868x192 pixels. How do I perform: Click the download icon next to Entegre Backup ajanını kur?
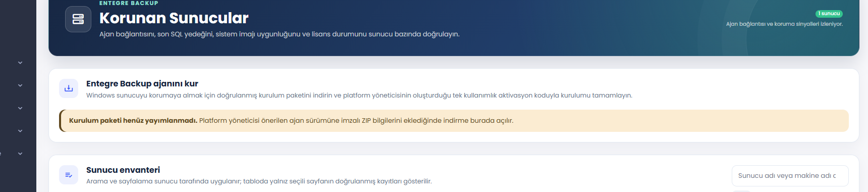click(x=69, y=88)
